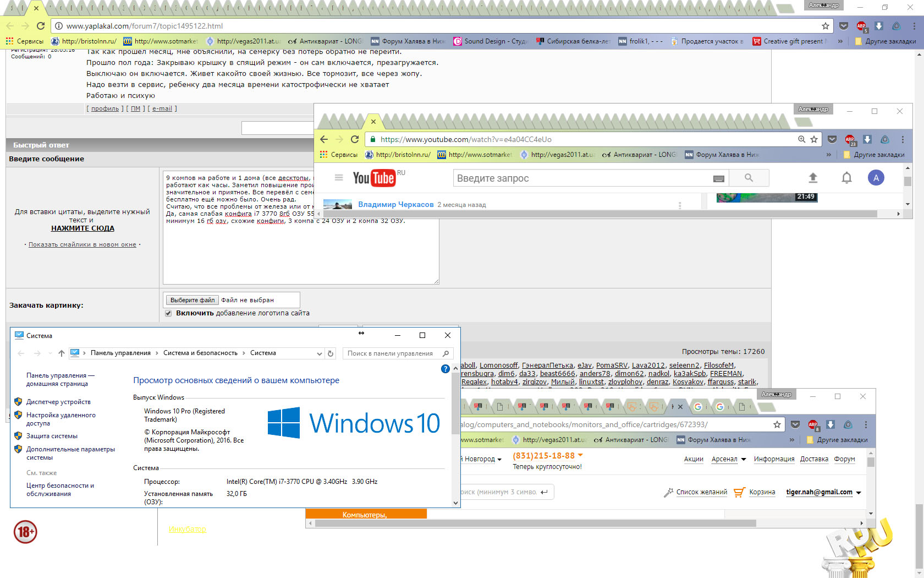Open Adblock Plus in the YouTube window

coord(850,139)
